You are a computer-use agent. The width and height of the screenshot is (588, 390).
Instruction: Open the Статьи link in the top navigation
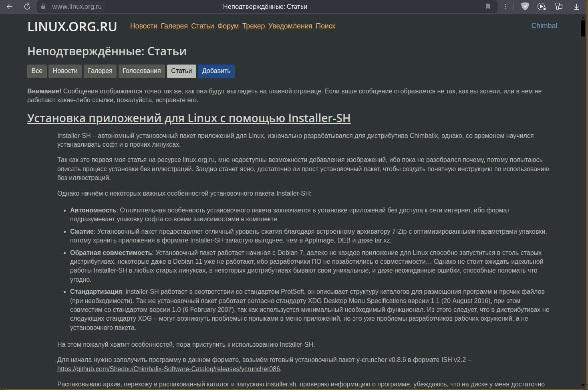(x=202, y=26)
